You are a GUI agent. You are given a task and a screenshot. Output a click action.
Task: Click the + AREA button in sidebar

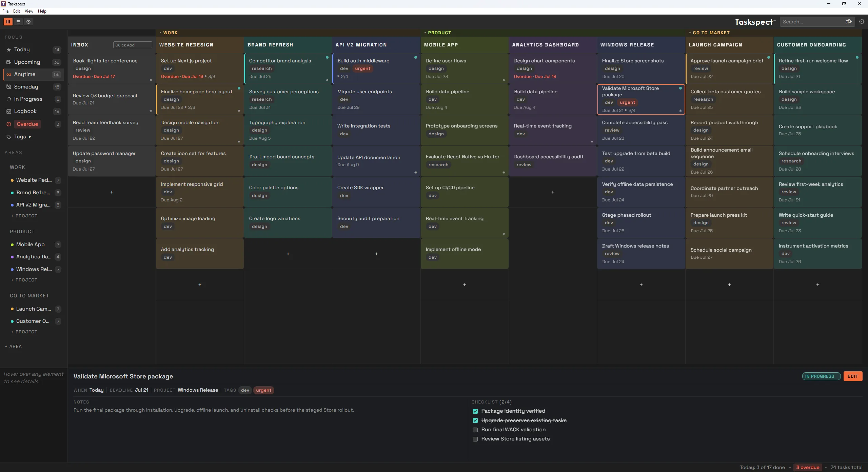(x=14, y=347)
